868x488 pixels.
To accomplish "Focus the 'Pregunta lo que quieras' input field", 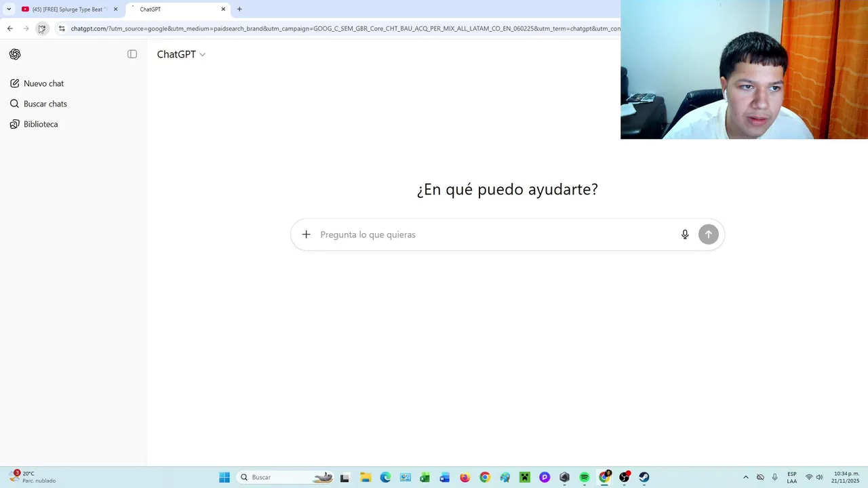I will click(x=495, y=235).
